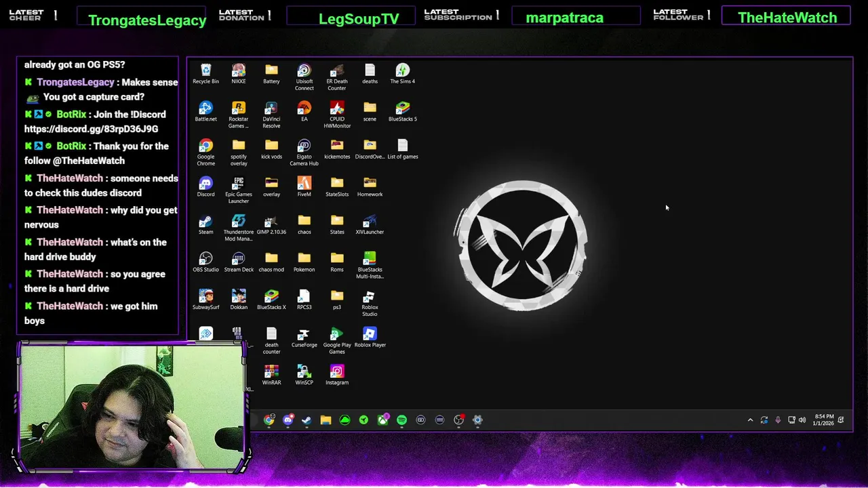868x488 pixels.
Task: Open the ER Death Counter shortcut
Action: tap(337, 77)
